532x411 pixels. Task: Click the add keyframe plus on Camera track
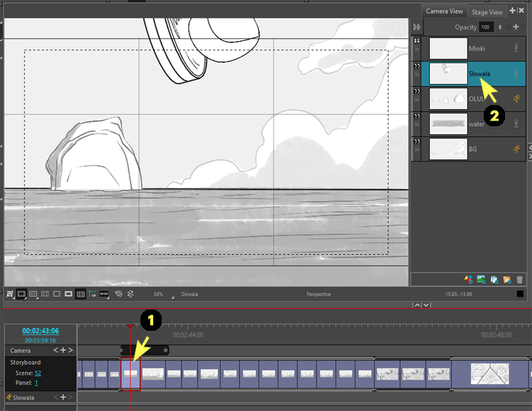[62, 350]
